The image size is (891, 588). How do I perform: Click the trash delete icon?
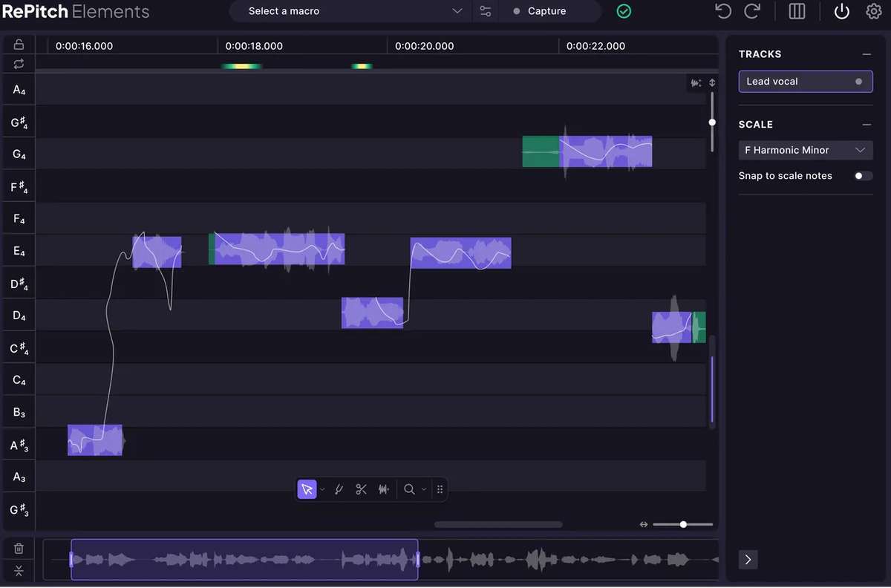[x=19, y=549]
